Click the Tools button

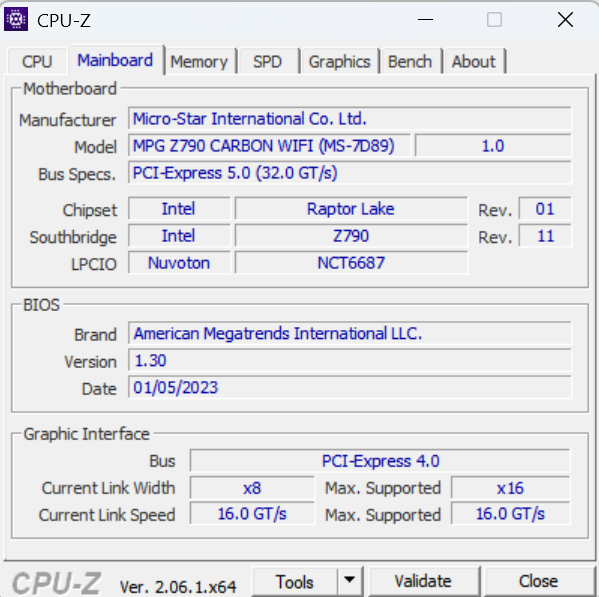[295, 581]
